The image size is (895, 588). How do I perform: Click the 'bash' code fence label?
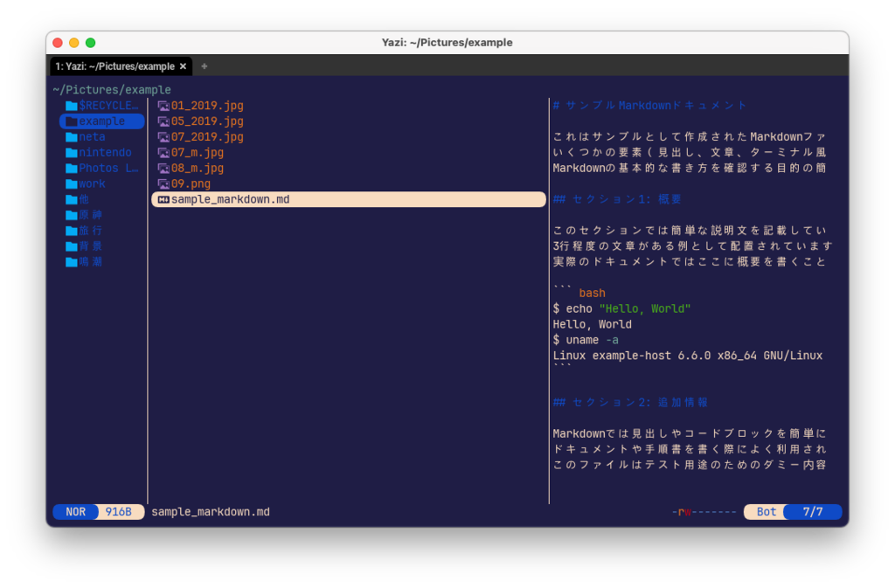point(592,294)
